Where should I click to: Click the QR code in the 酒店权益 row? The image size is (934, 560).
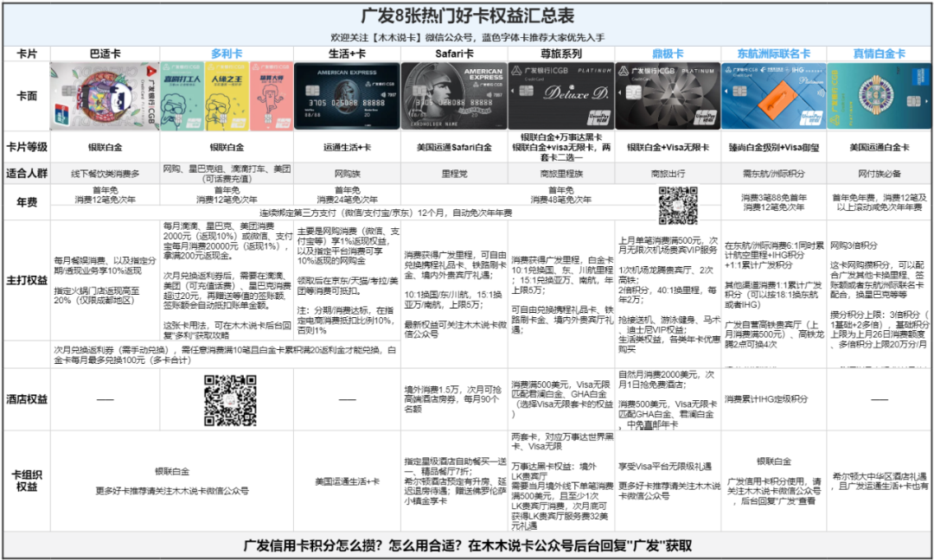coord(231,400)
